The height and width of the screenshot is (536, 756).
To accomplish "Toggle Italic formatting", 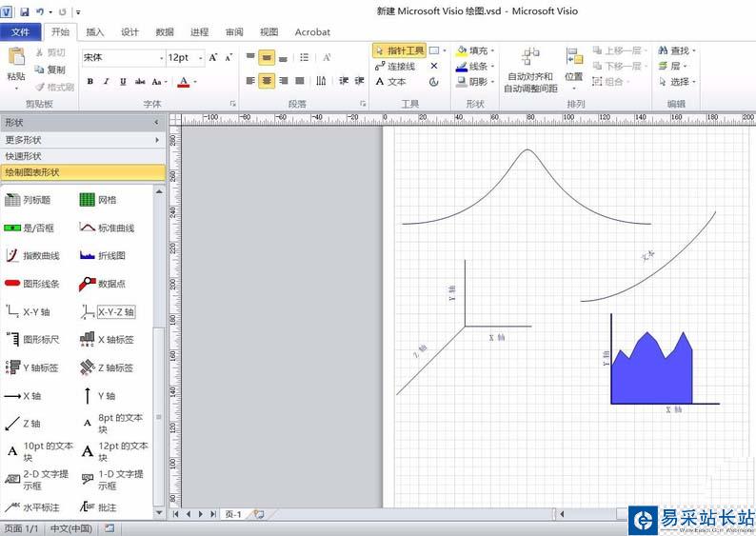I will tap(106, 82).
